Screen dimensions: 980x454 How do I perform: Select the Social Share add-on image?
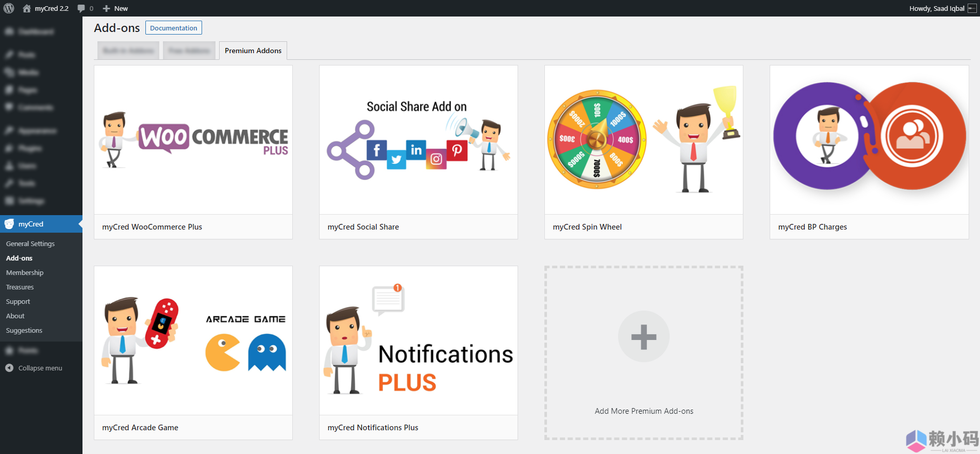tap(418, 140)
